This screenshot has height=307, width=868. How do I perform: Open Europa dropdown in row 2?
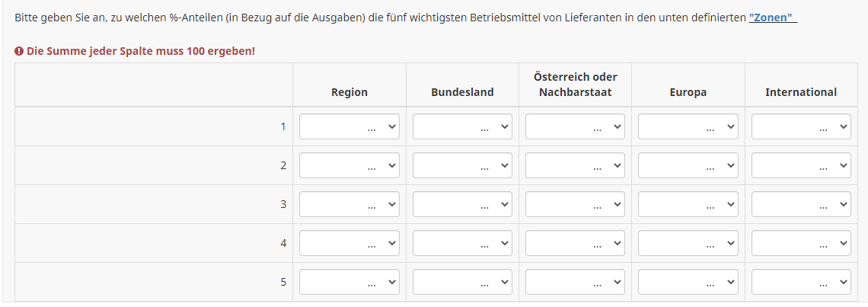(688, 166)
